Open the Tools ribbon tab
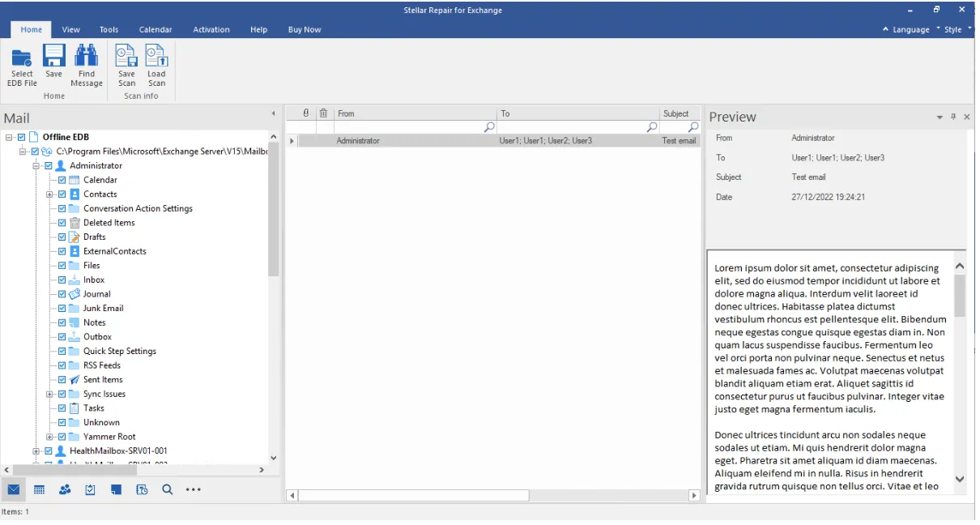The width and height of the screenshot is (980, 525). (x=109, y=29)
